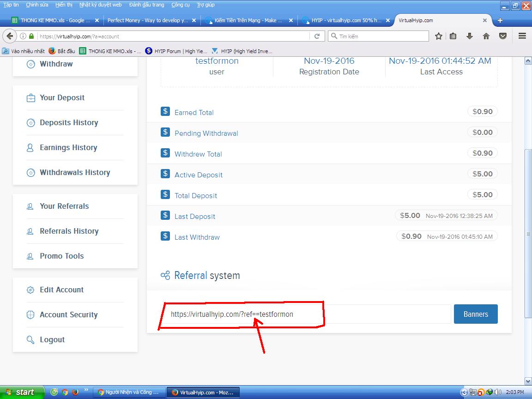Click the system tray volume icon

coord(498,393)
